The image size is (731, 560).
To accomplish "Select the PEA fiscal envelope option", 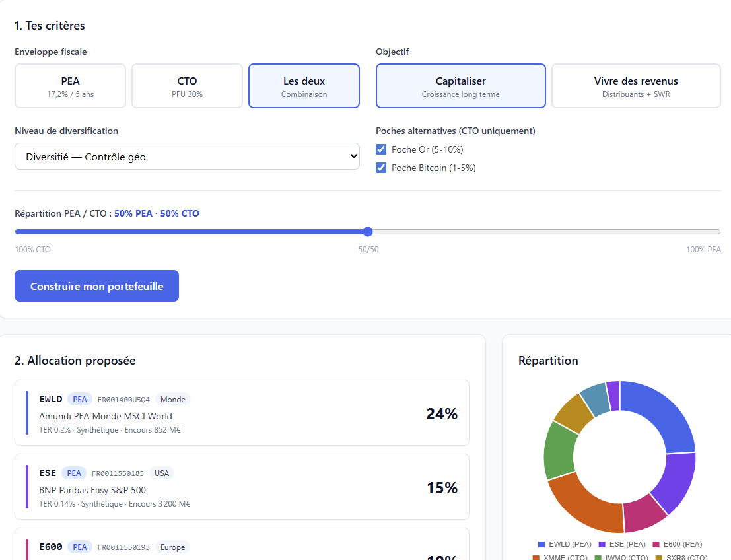I will pos(70,86).
